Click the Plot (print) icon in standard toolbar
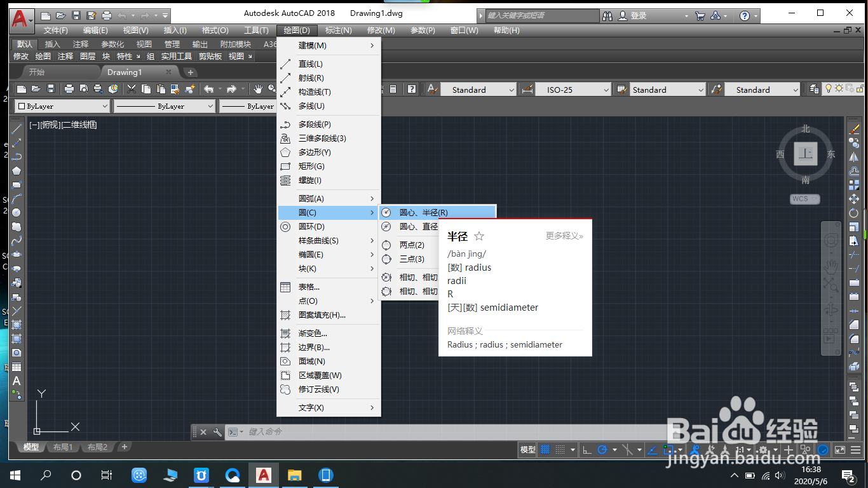This screenshot has height=488, width=868. click(x=69, y=89)
